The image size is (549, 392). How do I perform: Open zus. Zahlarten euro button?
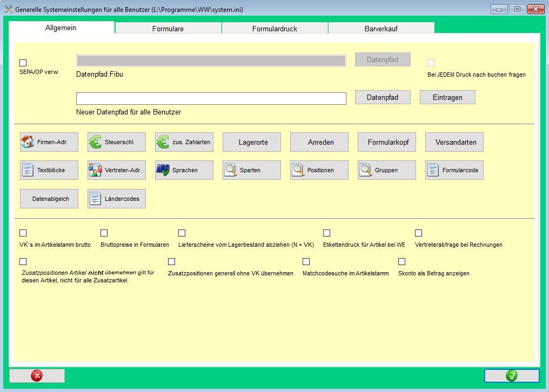(184, 142)
